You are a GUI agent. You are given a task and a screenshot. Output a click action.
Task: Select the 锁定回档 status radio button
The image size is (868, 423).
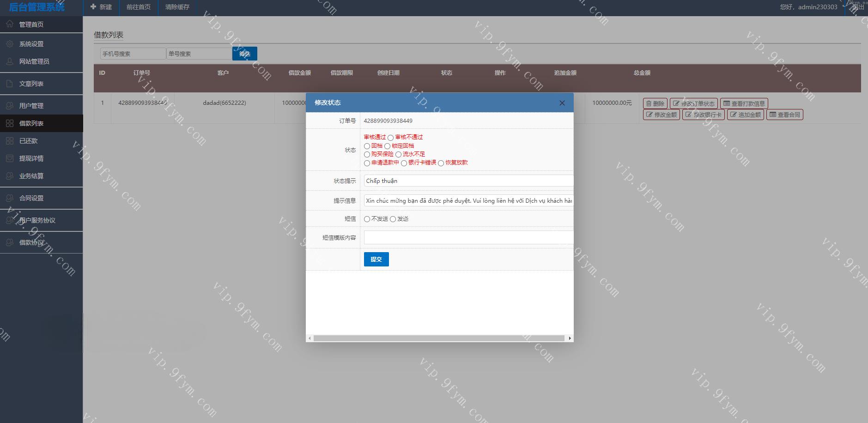pos(387,146)
